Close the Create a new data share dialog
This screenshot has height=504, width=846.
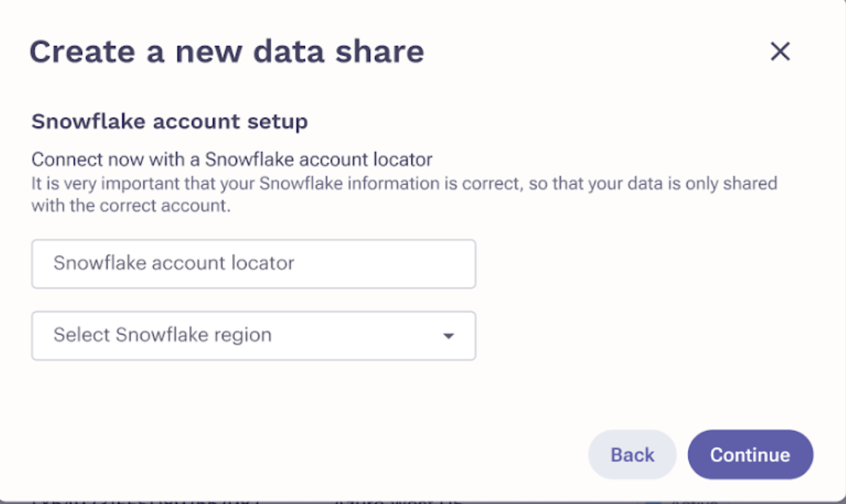click(780, 52)
